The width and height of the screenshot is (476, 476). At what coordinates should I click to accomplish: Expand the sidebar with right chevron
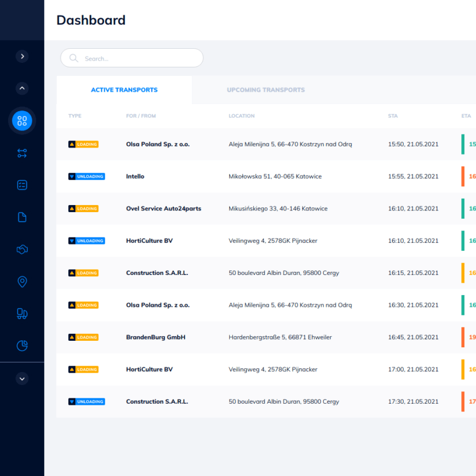tap(22, 56)
